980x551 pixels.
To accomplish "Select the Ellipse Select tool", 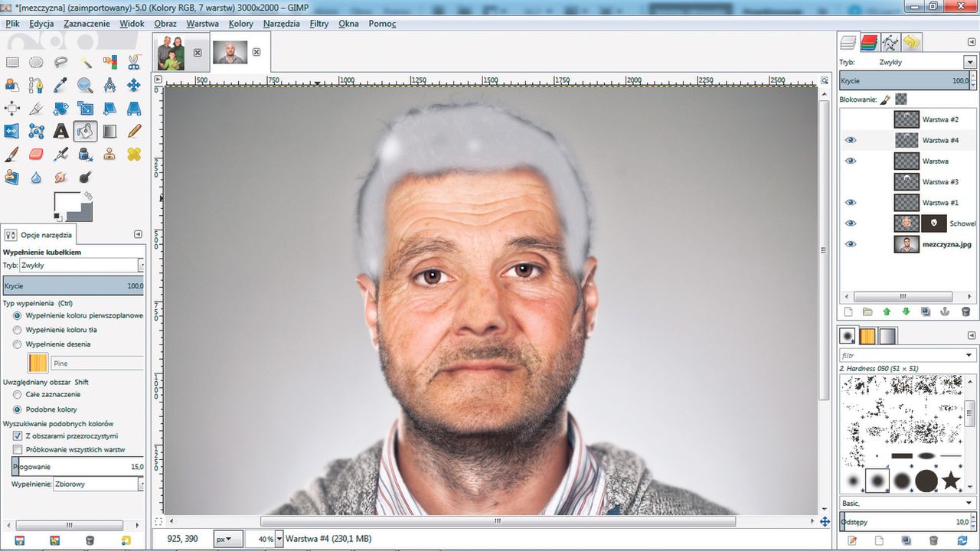I will (x=36, y=63).
